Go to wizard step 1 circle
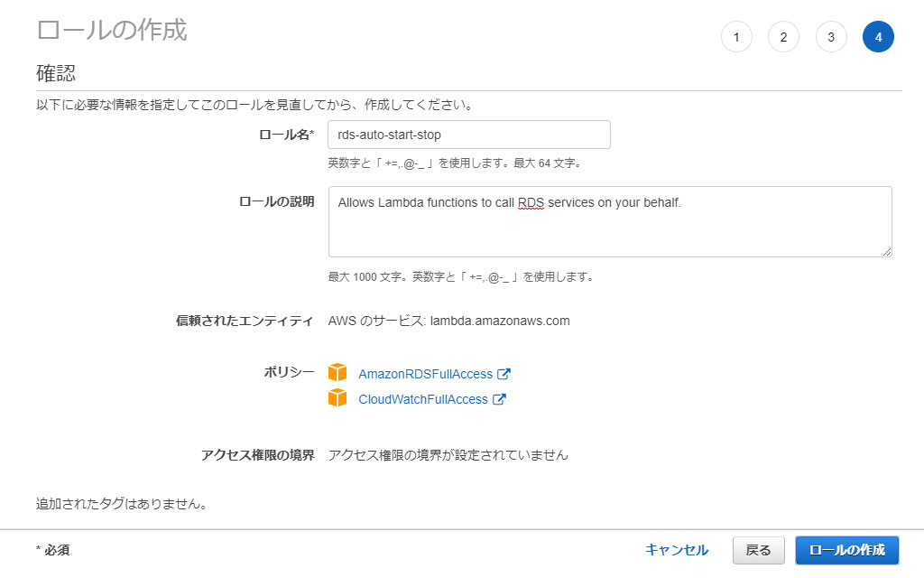Screen dimensions: 924x578 pyautogui.click(x=736, y=37)
